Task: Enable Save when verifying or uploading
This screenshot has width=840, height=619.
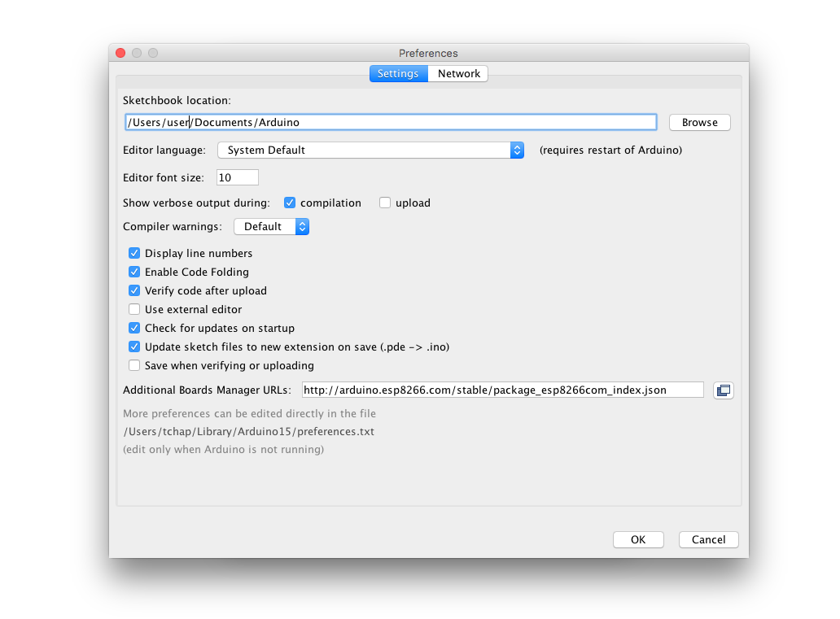Action: click(134, 366)
